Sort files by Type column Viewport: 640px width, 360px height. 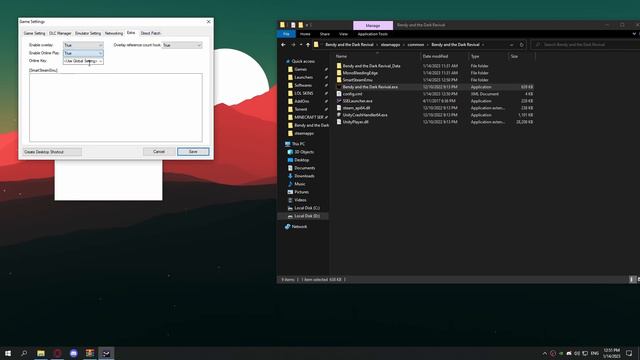(x=488, y=56)
